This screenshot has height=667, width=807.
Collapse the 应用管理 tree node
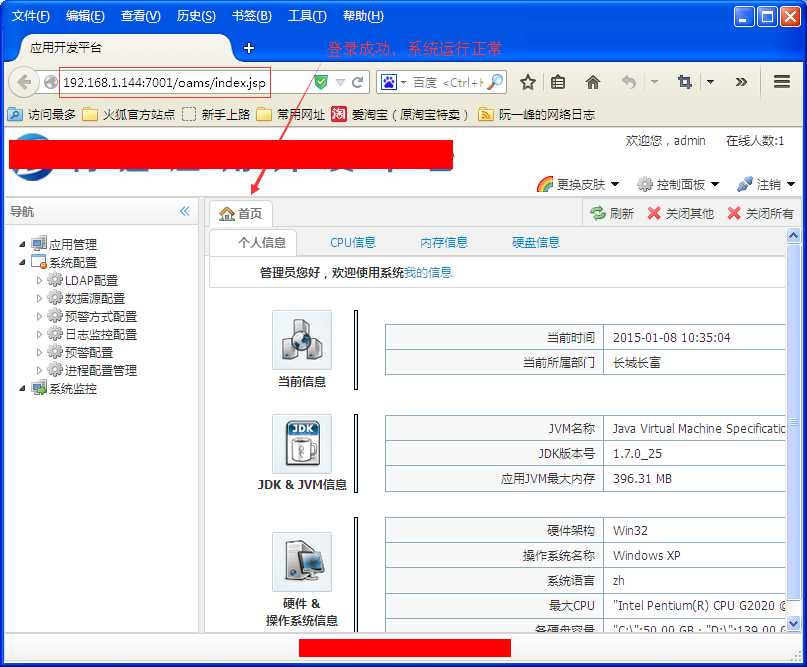(22, 244)
